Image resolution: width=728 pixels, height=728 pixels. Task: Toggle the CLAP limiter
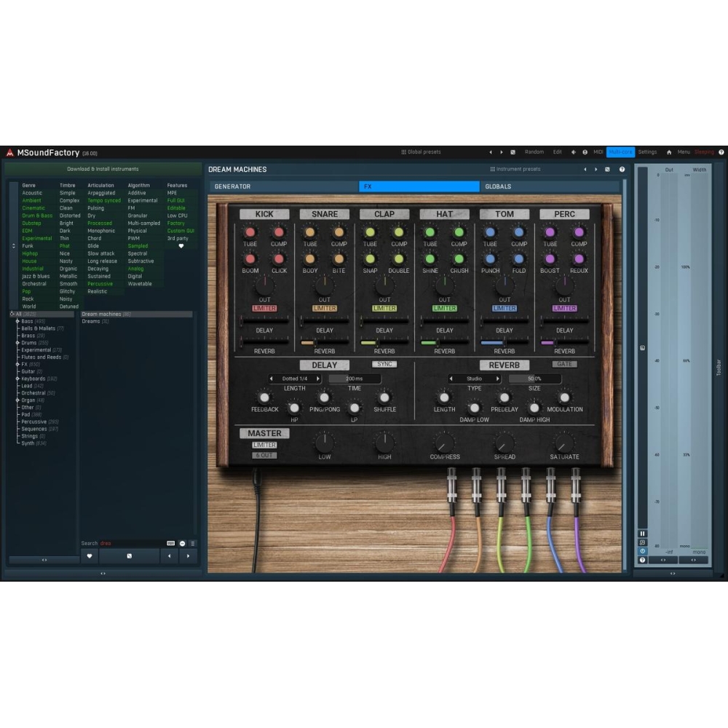coord(384,308)
